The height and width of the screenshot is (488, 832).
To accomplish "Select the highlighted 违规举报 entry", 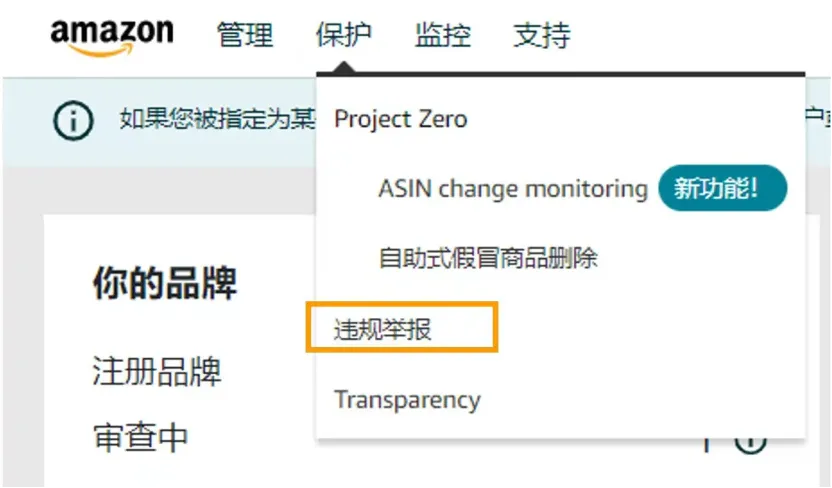I will tap(383, 329).
